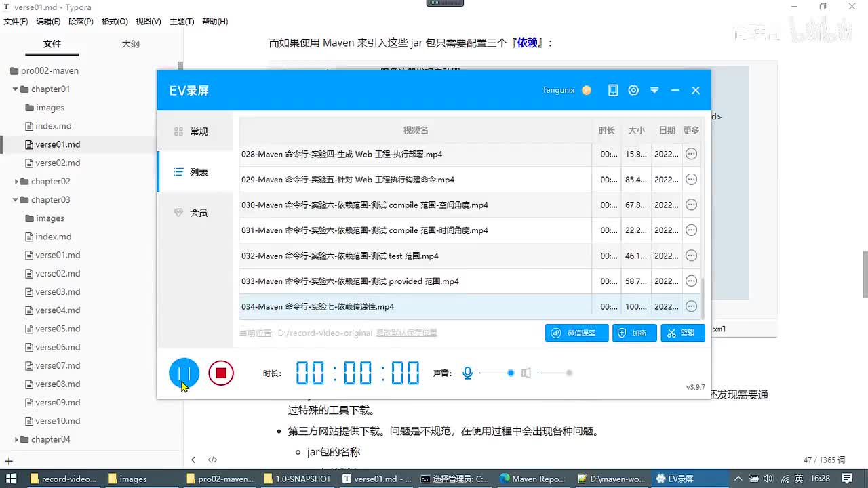Click the phone icon in the EV录屏 title bar
Viewport: 868px width, 488px height.
(x=613, y=90)
